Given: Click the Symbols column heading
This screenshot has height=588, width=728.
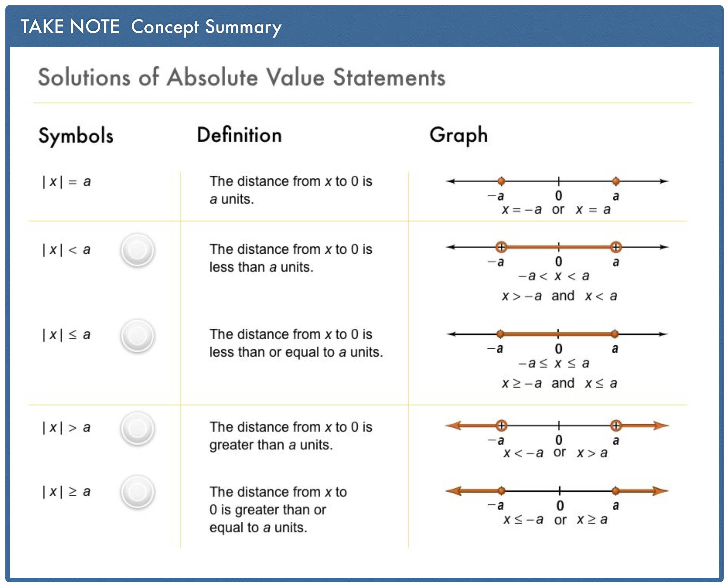Looking at the screenshot, I should (76, 136).
